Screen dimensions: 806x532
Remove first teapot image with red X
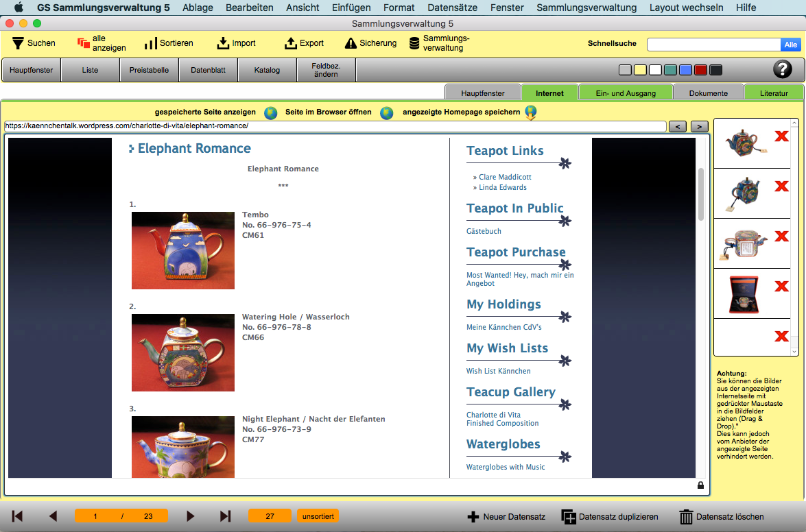[781, 136]
